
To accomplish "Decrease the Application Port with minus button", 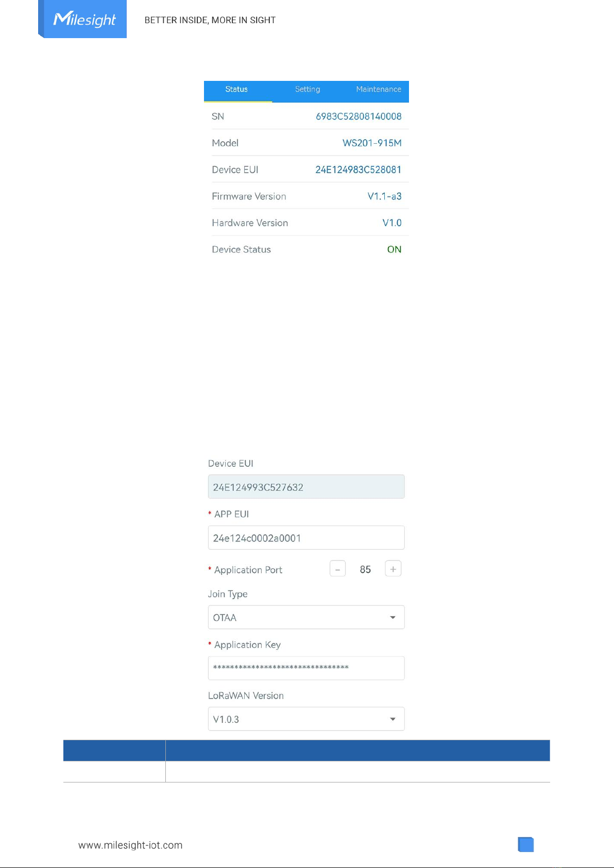I will point(337,569).
